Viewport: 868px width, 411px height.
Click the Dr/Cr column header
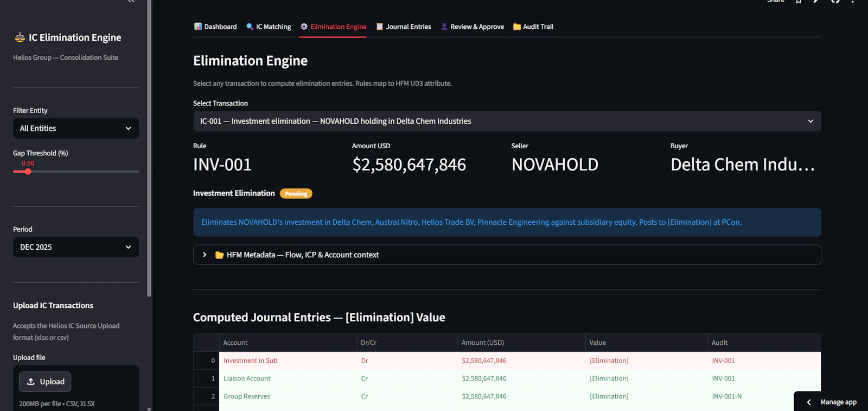click(x=407, y=343)
